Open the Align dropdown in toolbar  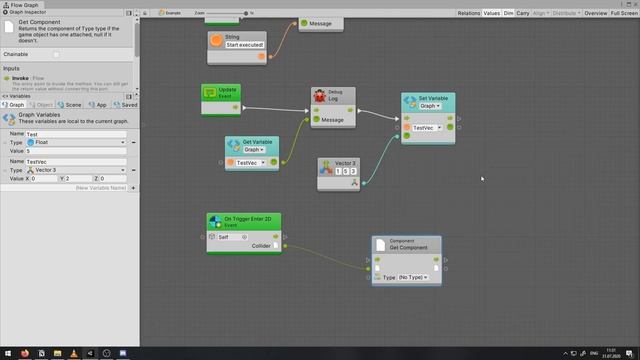[541, 13]
